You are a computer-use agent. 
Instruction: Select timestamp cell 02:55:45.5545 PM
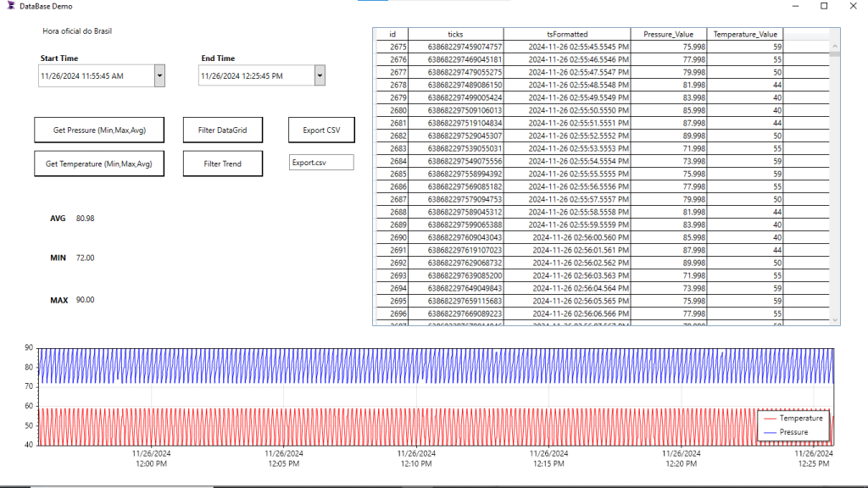tap(567, 47)
